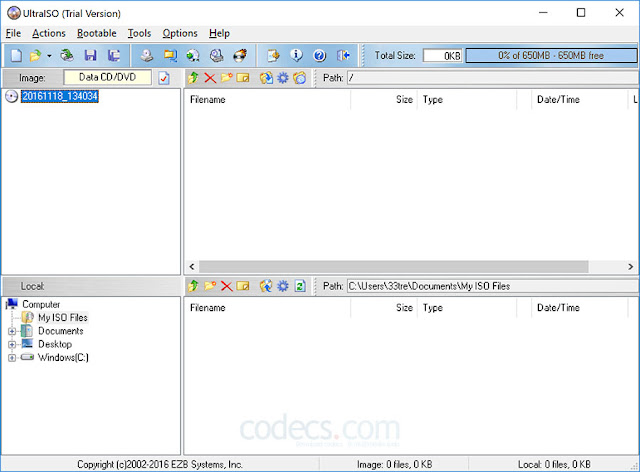This screenshot has height=472, width=640.
Task: Click the red Delete icon in image toolbar
Action: pyautogui.click(x=210, y=78)
